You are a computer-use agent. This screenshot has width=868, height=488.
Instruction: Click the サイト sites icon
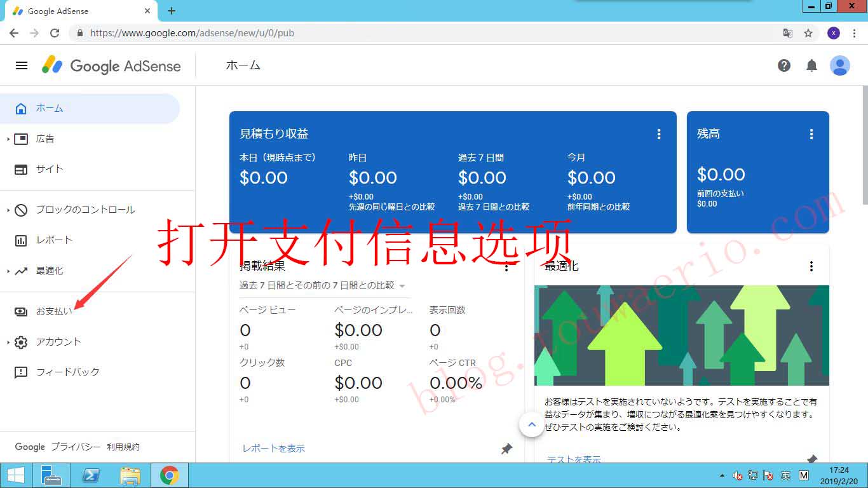(21, 169)
